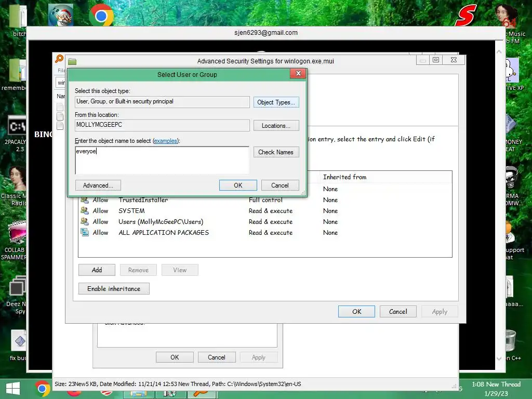This screenshot has width=532, height=399.
Task: Close the Advanced Security Settings window
Action: (454, 60)
